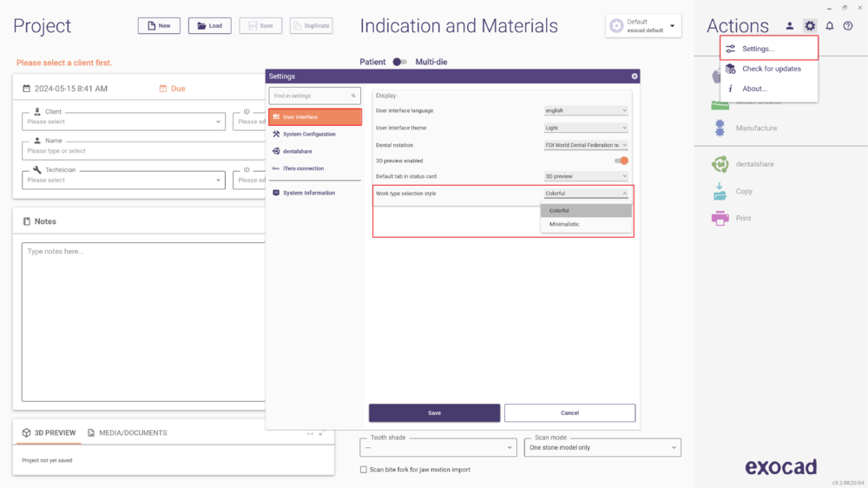Open Default tab in status card dropdown
The height and width of the screenshot is (488, 868).
click(x=586, y=176)
